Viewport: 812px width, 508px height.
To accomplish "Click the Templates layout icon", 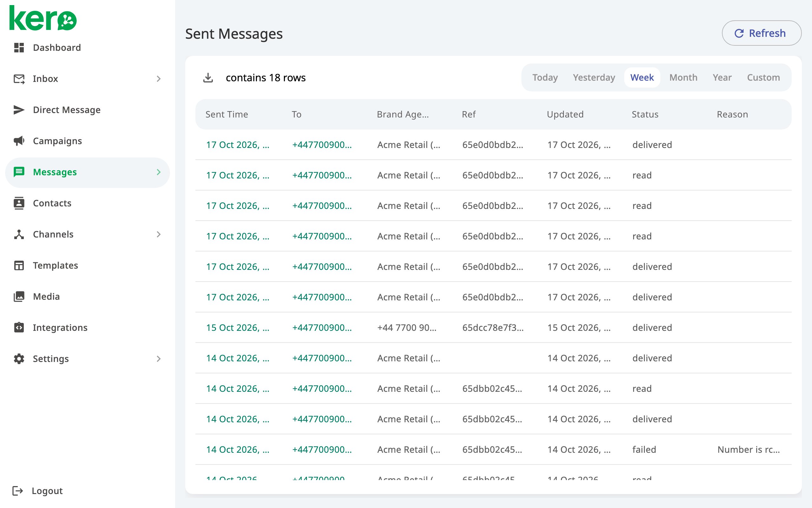I will [x=19, y=265].
